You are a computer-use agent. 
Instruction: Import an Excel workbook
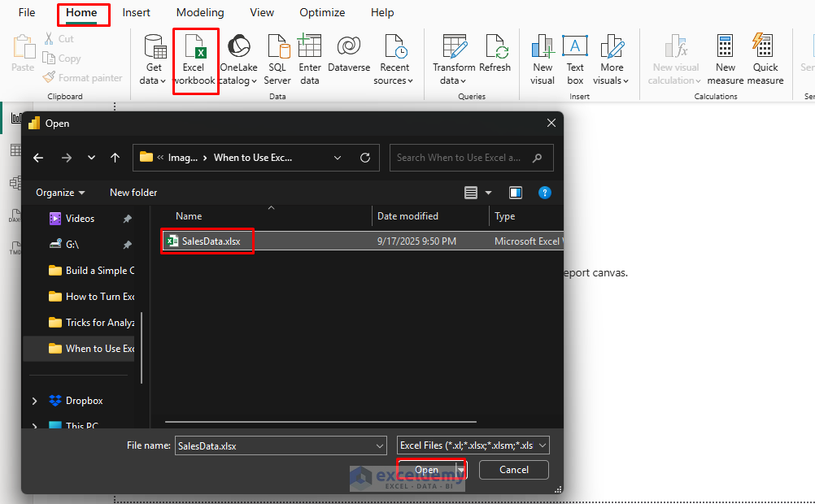point(195,59)
